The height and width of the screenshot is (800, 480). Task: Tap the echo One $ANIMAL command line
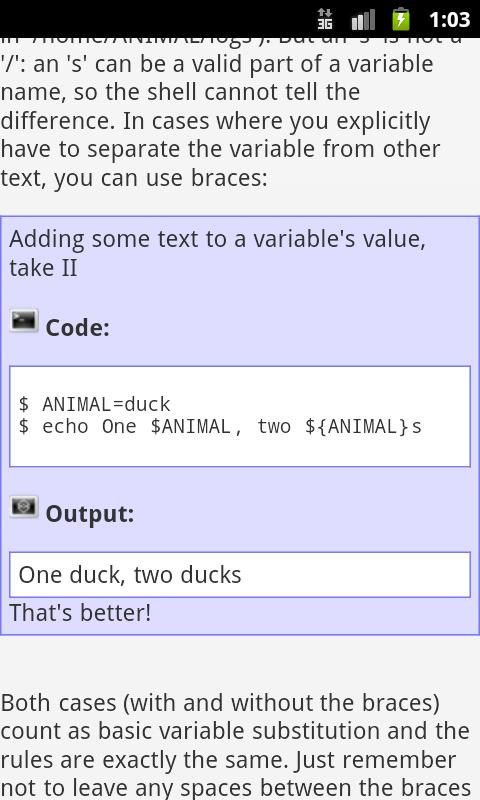point(220,427)
